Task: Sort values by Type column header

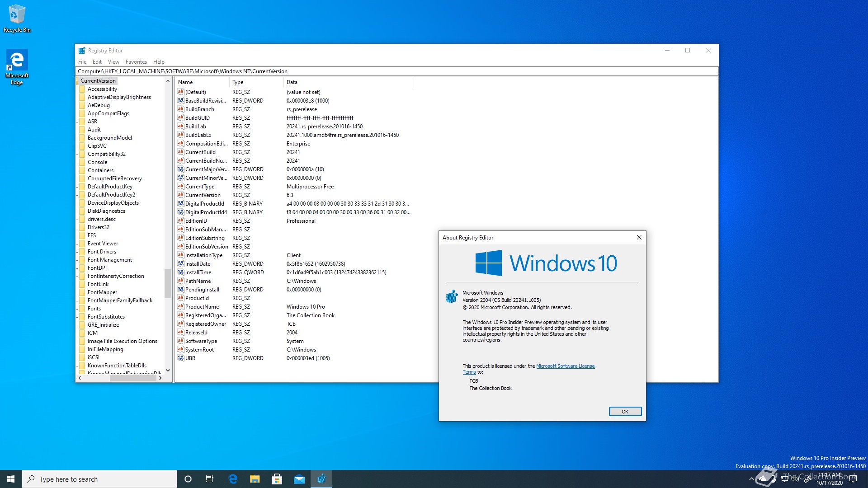Action: 256,82
